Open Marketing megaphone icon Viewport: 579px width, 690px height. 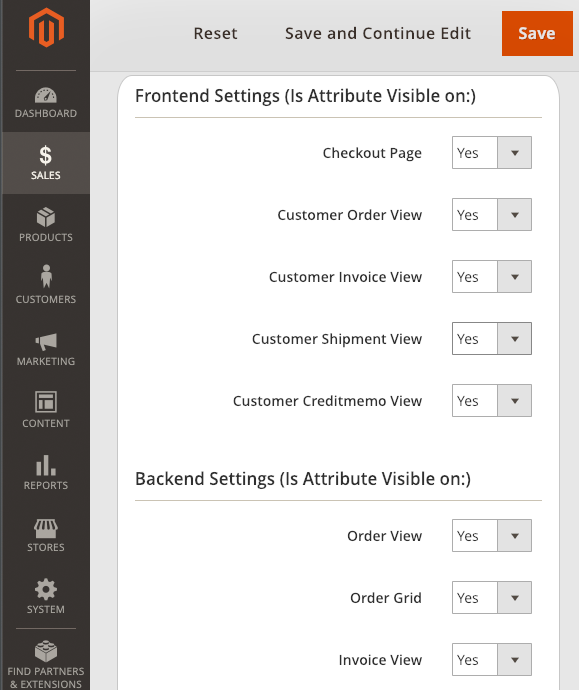(x=46, y=341)
